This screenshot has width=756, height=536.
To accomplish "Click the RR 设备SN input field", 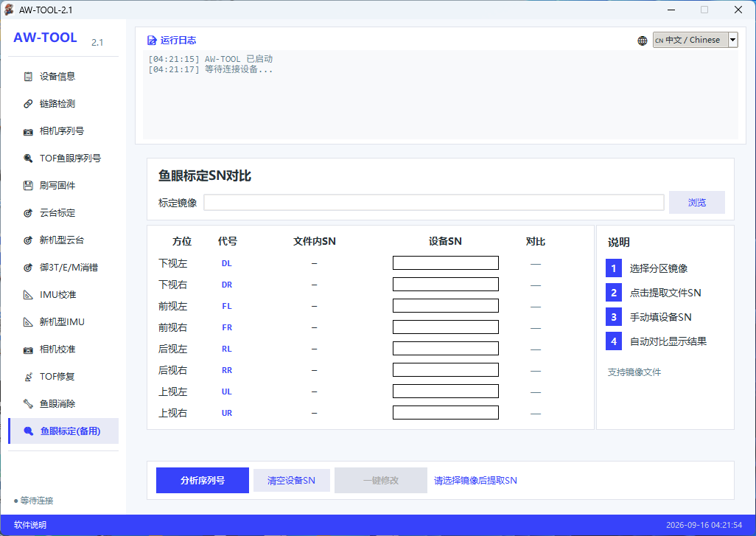I will click(446, 370).
